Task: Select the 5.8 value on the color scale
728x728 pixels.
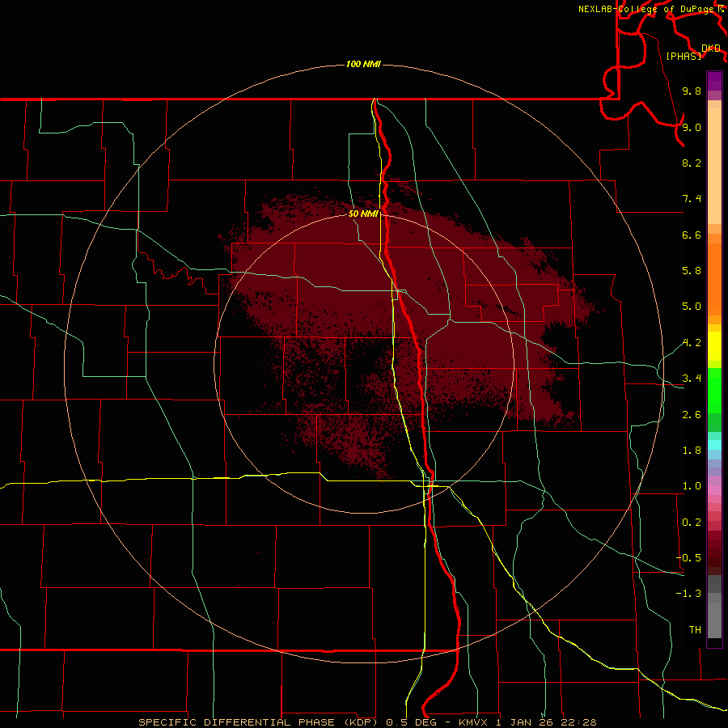Action: 692,271
